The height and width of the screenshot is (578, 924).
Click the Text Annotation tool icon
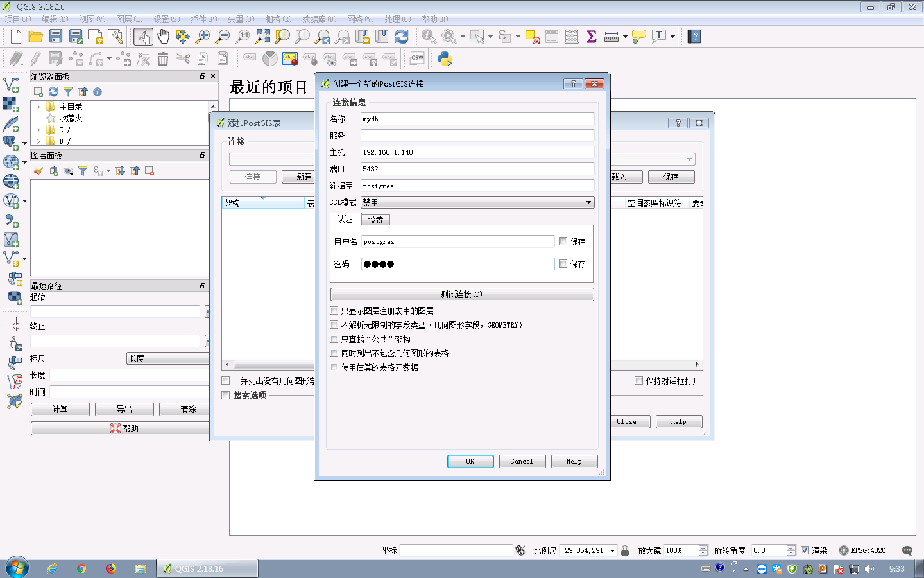[659, 37]
